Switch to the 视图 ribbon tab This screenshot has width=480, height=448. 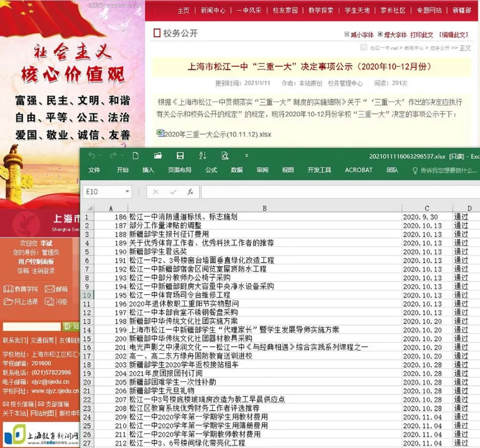[288, 170]
